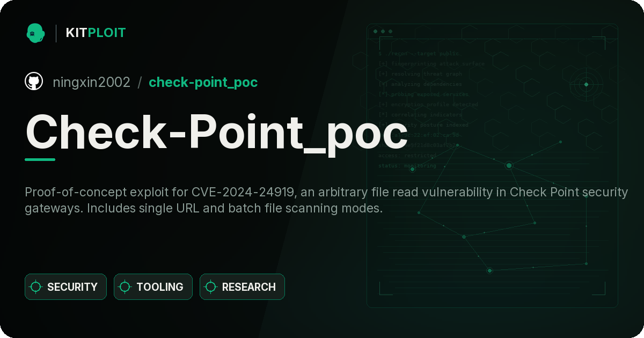The width and height of the screenshot is (644, 338).
Task: Open the ningxin2002 author name
Action: click(91, 82)
